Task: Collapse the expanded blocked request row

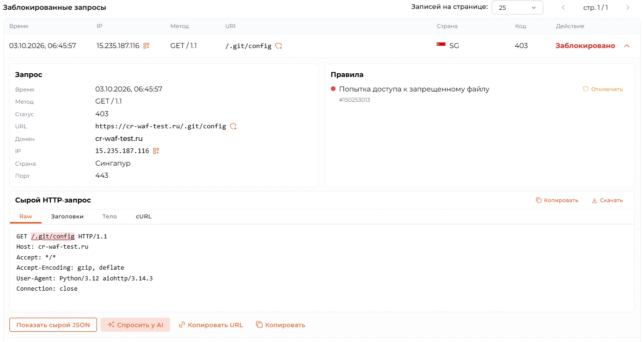Action: tap(627, 46)
